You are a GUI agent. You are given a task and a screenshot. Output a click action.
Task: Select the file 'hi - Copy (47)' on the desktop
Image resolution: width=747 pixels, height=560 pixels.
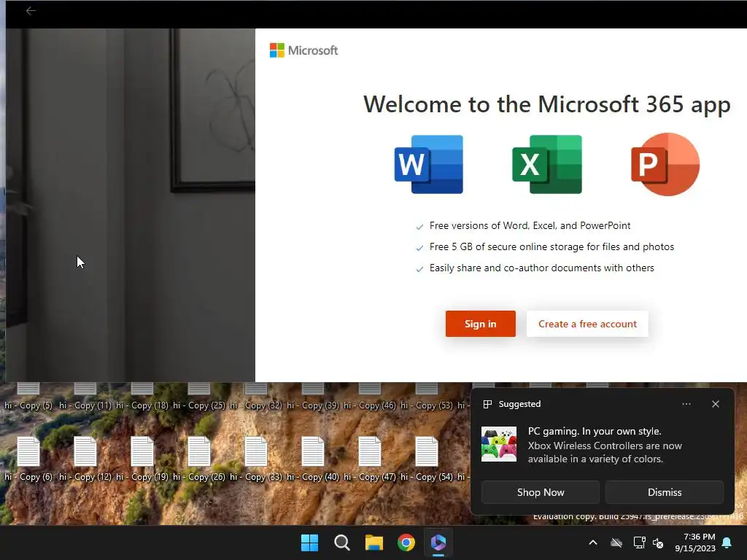(x=370, y=459)
